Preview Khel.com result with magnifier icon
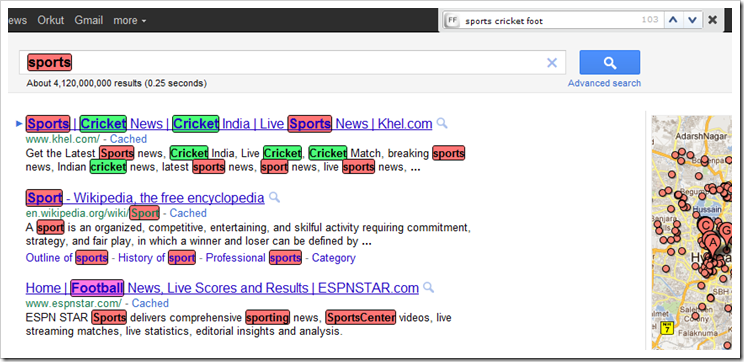The height and width of the screenshot is (362, 744). (442, 123)
